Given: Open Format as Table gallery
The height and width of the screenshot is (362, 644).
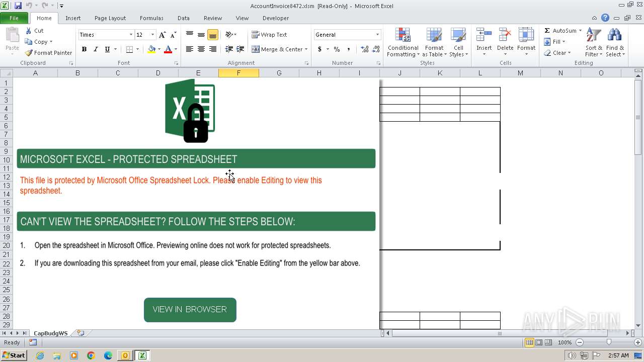Looking at the screenshot, I should tap(434, 43).
